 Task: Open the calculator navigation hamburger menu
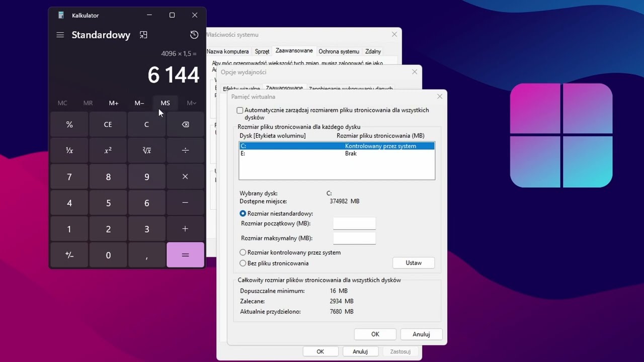pos(60,35)
